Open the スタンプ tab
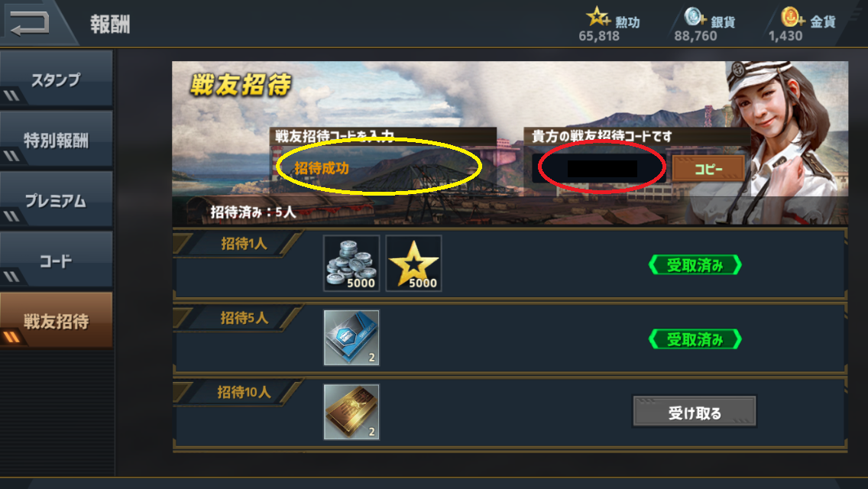 point(57,79)
